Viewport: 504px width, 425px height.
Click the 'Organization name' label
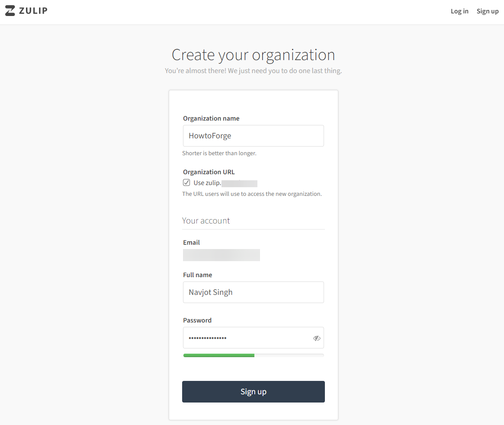(211, 118)
